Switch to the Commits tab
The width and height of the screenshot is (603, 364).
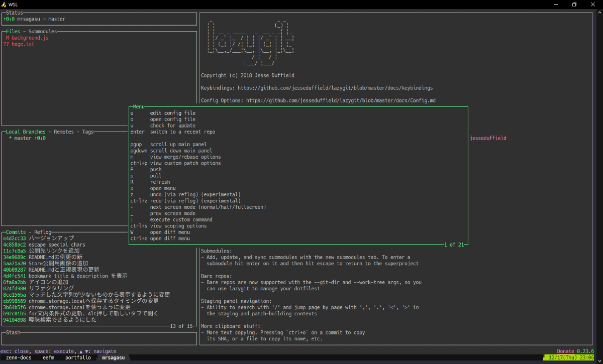point(16,232)
